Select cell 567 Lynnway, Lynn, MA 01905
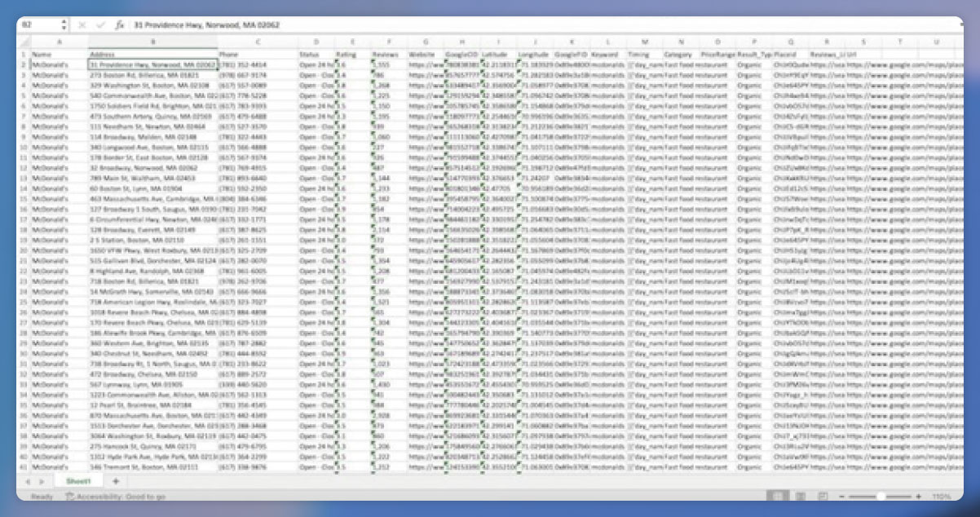The width and height of the screenshot is (980, 517). [x=152, y=384]
